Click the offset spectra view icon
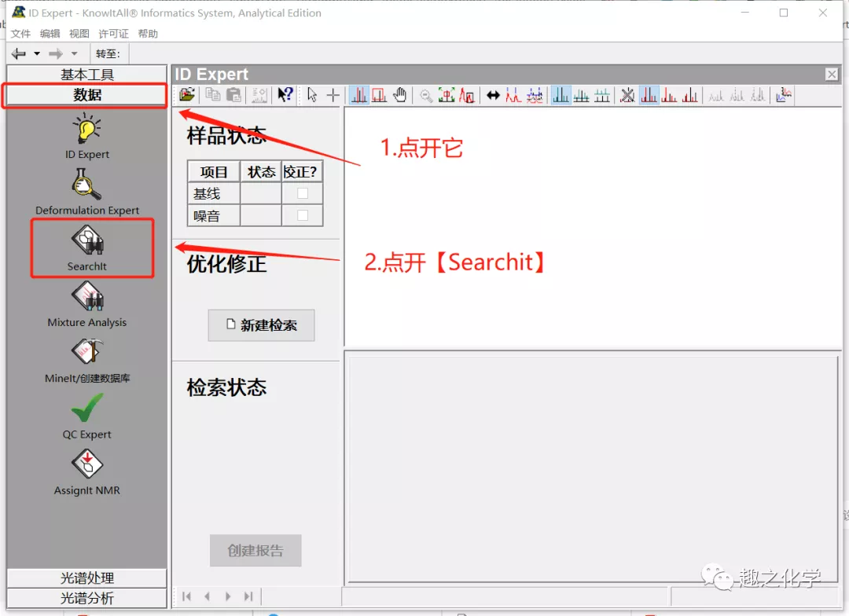 581,95
